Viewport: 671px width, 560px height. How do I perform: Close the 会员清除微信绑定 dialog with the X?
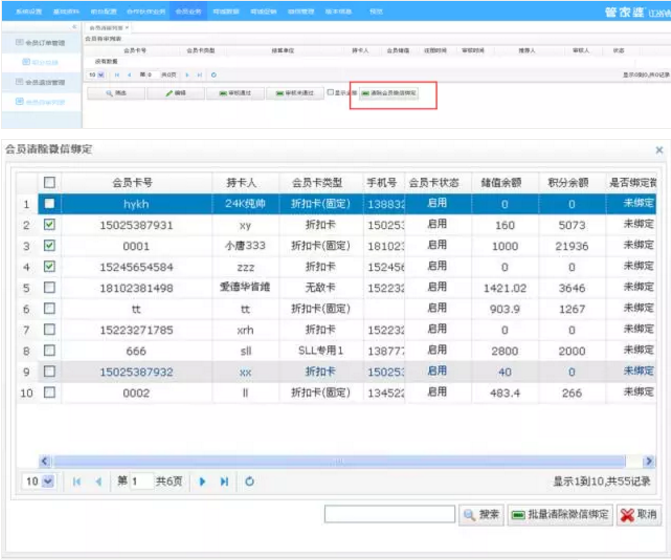[x=659, y=150]
